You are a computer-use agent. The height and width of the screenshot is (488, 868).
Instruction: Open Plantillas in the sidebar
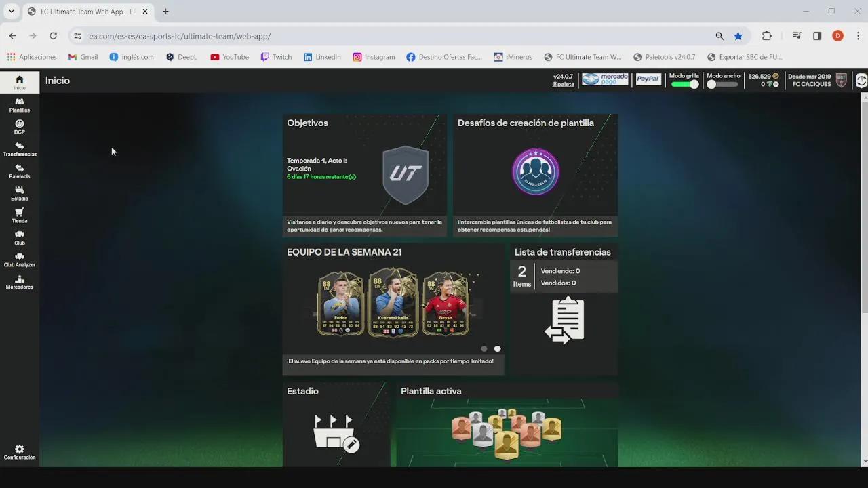[19, 105]
